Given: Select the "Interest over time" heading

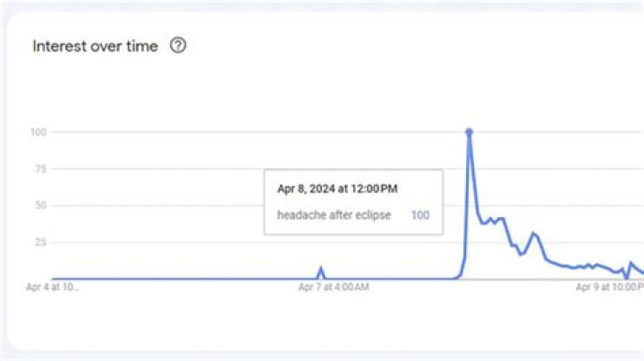Looking at the screenshot, I should 95,46.
